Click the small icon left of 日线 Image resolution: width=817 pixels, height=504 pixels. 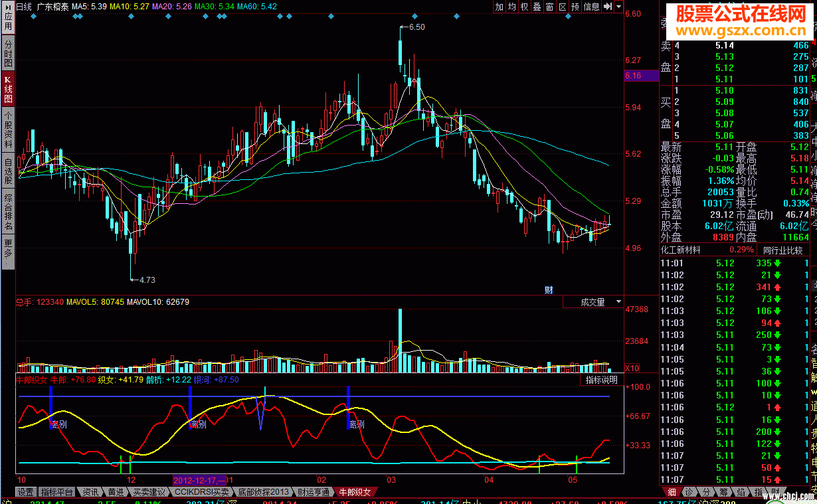pos(7,6)
